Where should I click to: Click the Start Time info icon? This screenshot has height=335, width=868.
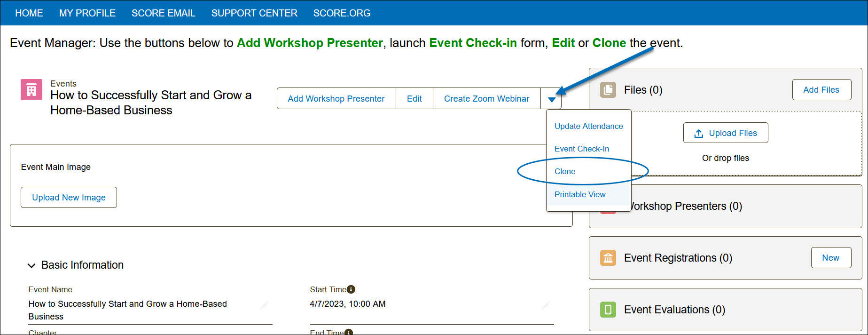[x=351, y=289]
